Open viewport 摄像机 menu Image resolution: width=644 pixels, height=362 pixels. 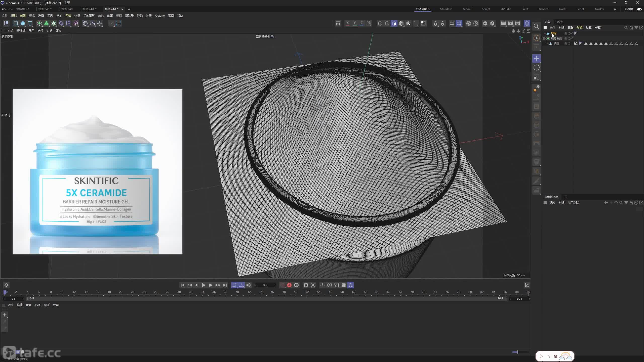point(21,31)
